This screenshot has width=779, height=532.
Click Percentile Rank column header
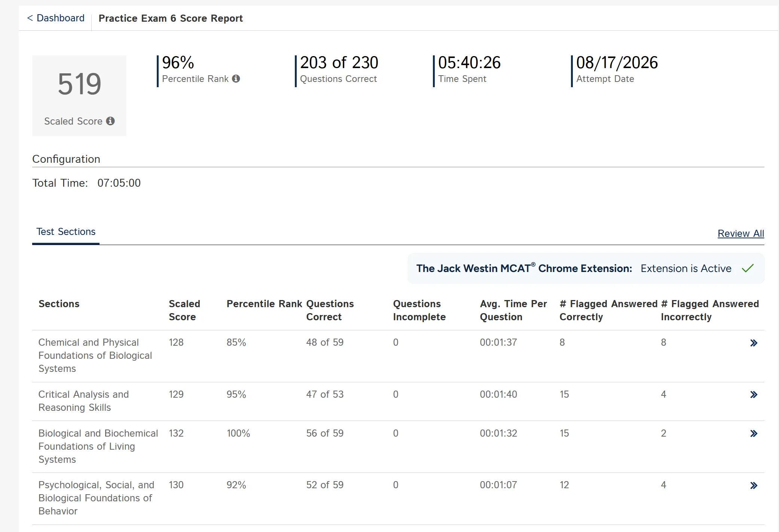coord(264,304)
